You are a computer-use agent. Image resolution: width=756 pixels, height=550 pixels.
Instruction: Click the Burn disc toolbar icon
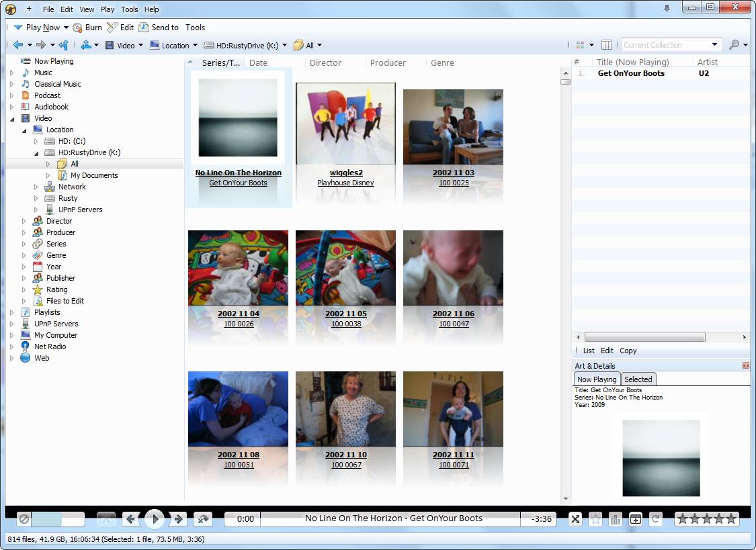click(x=78, y=28)
